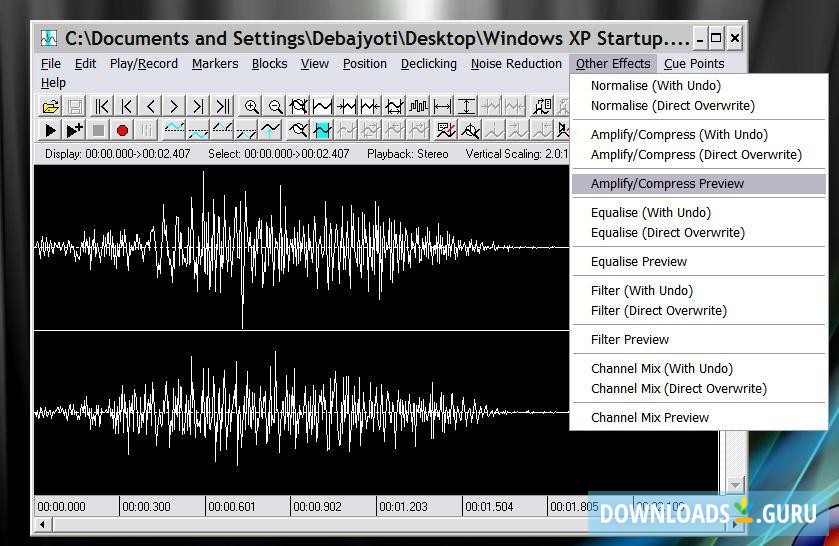
Task: Click the vertical scrollbar down arrow
Action: click(735, 485)
